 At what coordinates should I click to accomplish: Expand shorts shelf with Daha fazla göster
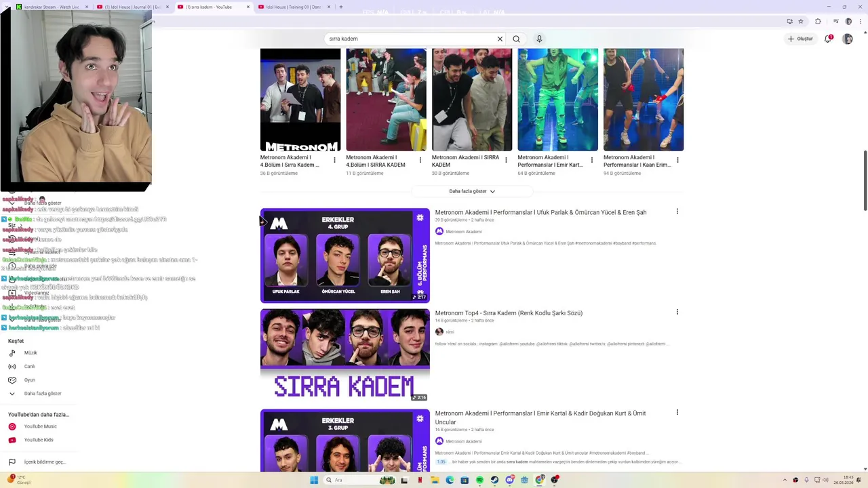pos(472,191)
